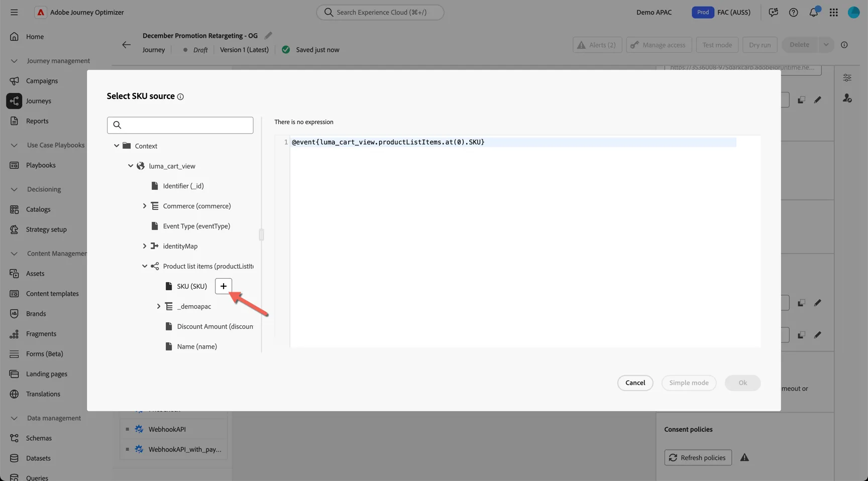The height and width of the screenshot is (481, 868).
Task: Select the Name (name) field
Action: tap(197, 346)
